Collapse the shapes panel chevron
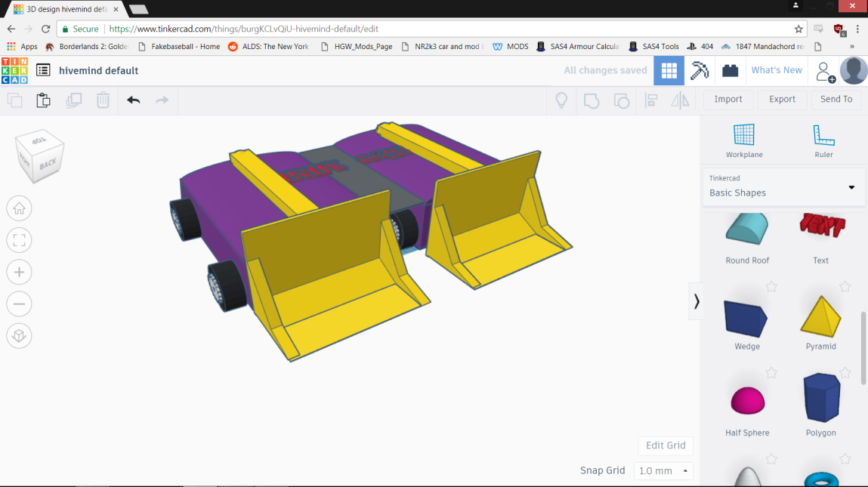Screen dimensions: 868x487 click(x=697, y=301)
